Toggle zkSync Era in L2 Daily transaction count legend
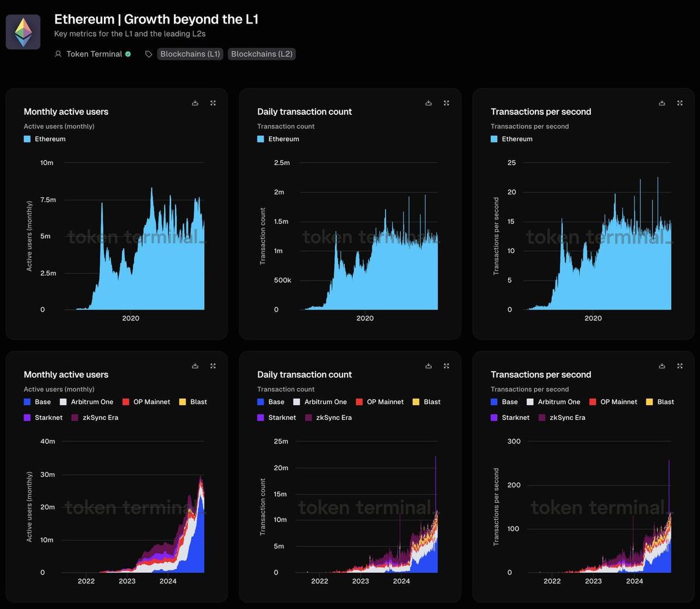 tap(328, 418)
